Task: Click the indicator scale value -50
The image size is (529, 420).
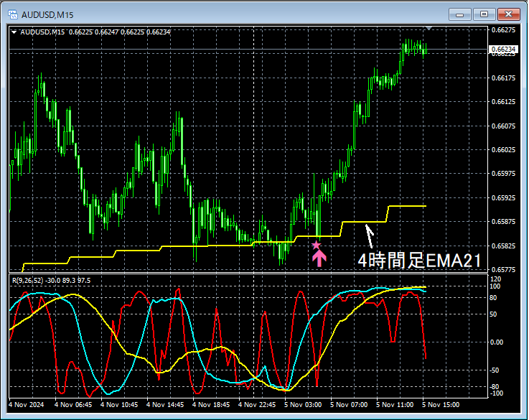Action: click(x=495, y=370)
